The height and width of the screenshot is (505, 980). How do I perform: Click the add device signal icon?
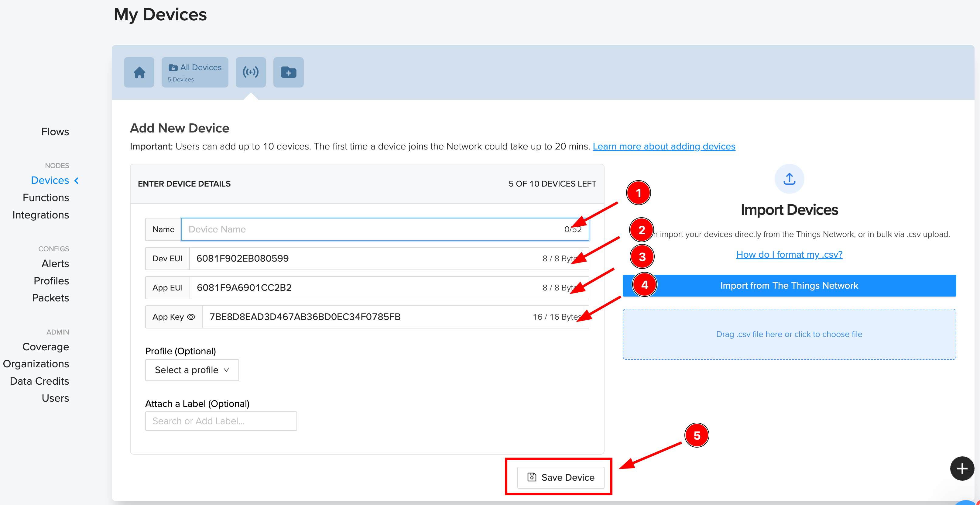pyautogui.click(x=250, y=72)
